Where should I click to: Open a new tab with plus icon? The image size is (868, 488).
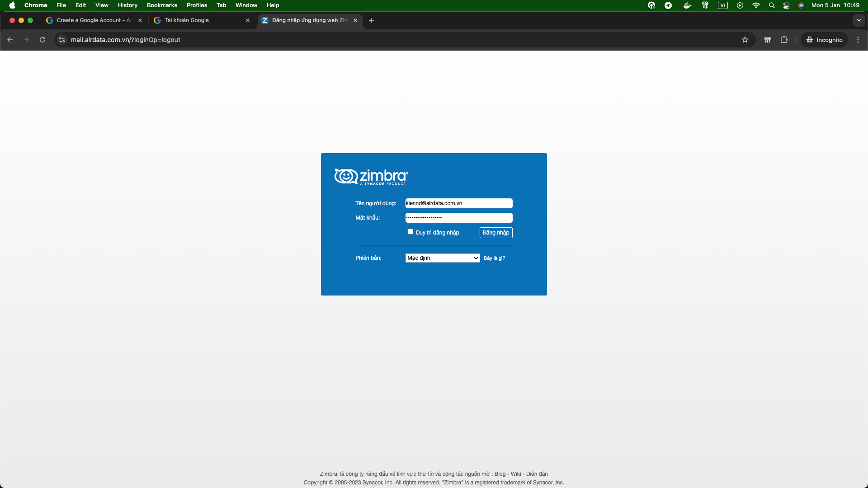[372, 20]
